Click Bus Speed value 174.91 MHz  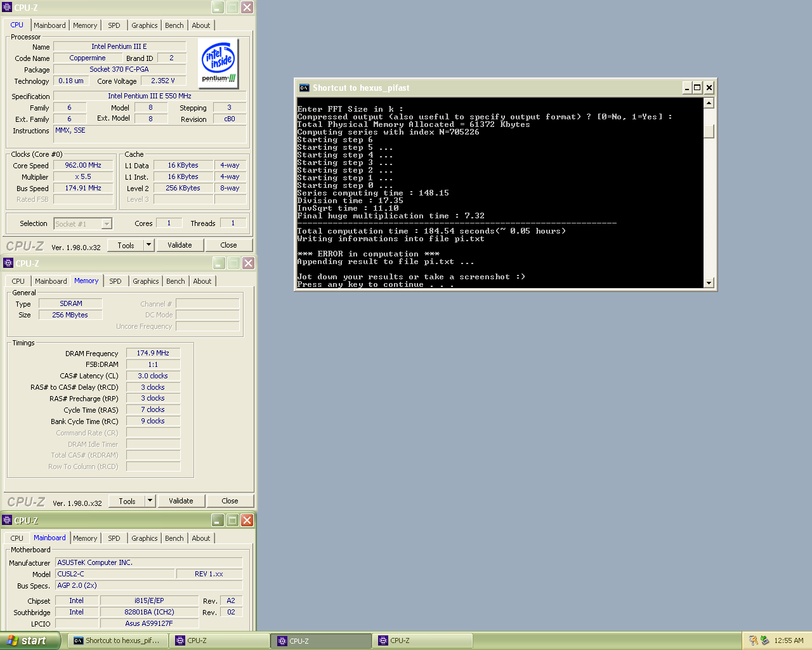coord(83,188)
